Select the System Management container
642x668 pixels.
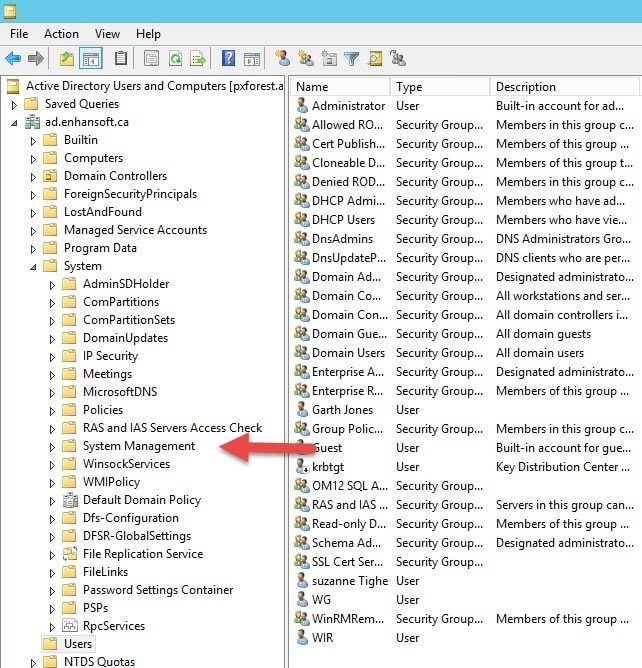click(x=138, y=446)
